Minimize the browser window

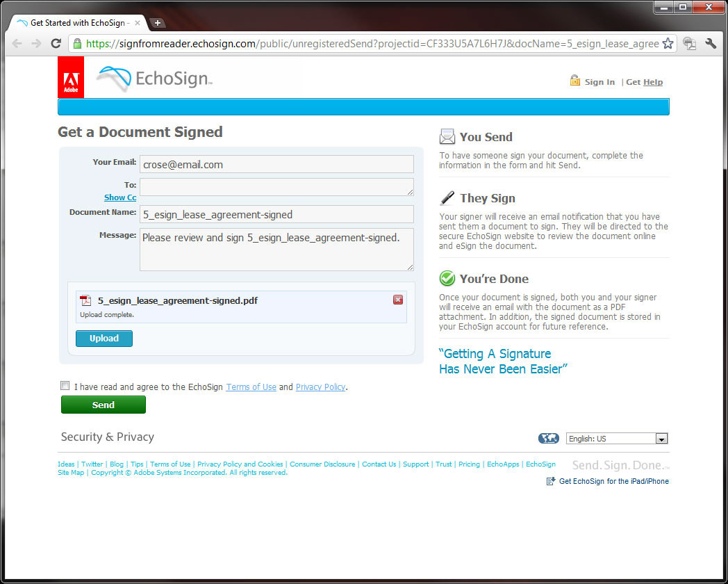(x=664, y=7)
